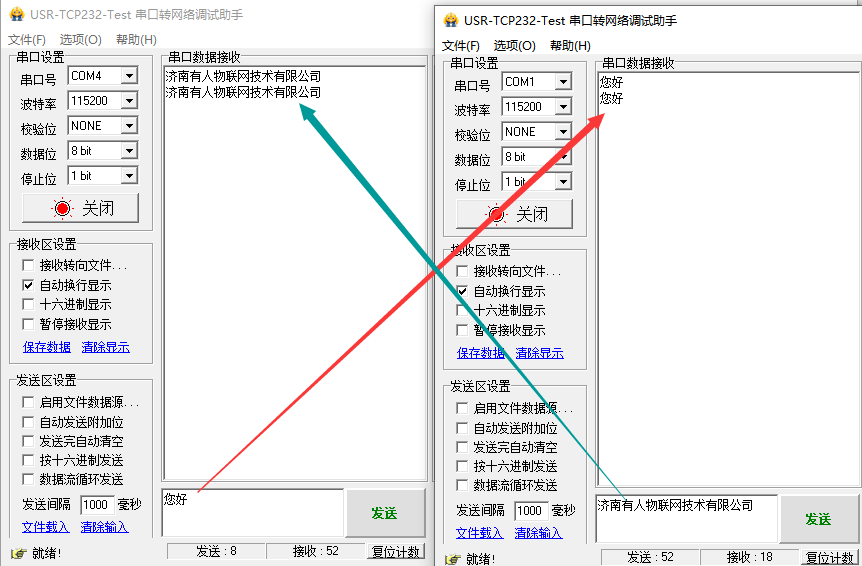This screenshot has height=566, width=862.
Task: Click 保存数据 link in right window
Action: 481,353
